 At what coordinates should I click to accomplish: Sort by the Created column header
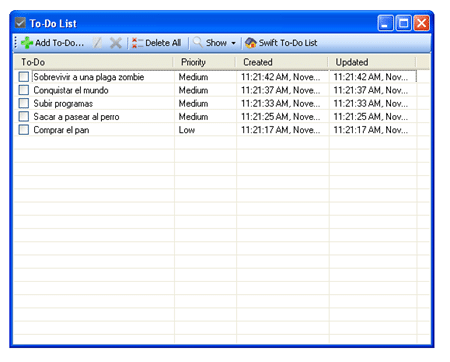(282, 62)
